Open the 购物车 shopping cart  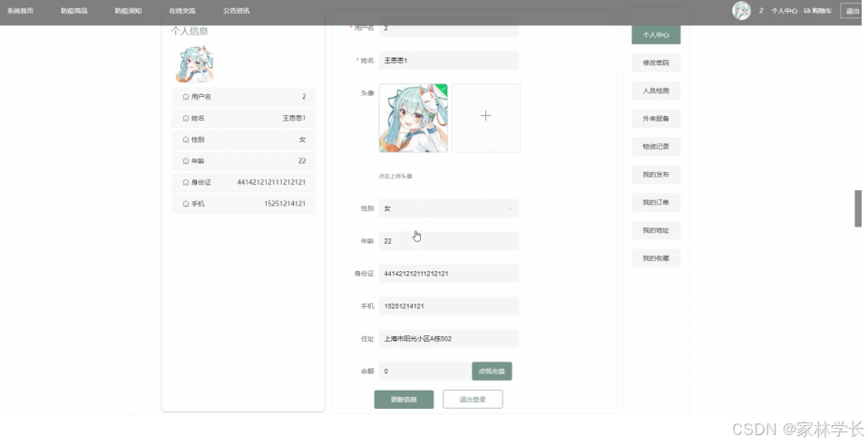coord(817,11)
